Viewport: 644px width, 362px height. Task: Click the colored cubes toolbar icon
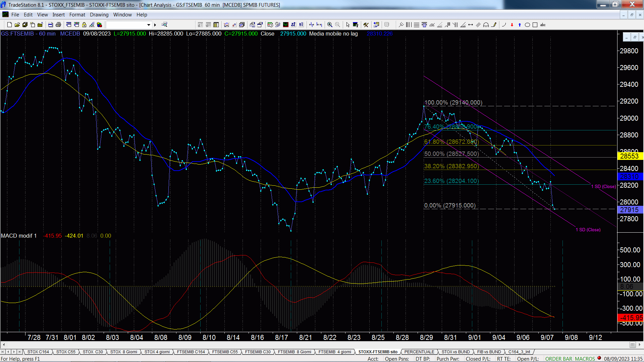(x=99, y=25)
